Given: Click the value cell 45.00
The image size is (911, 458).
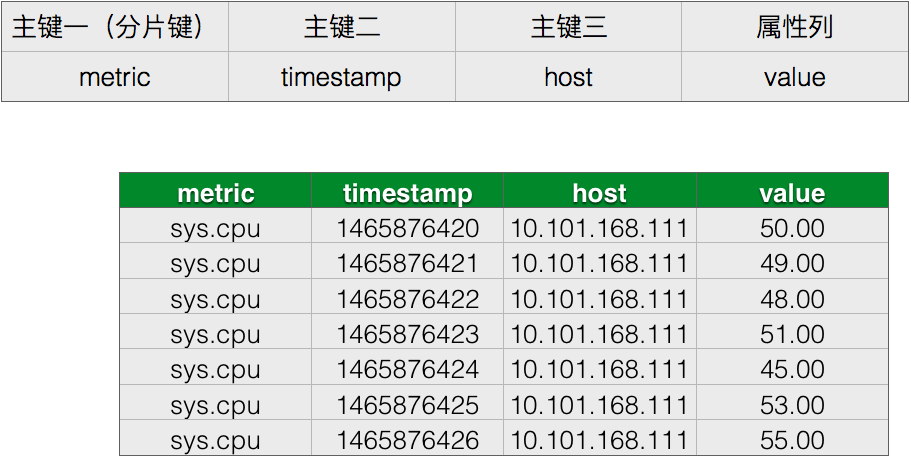Looking at the screenshot, I should coord(792,367).
